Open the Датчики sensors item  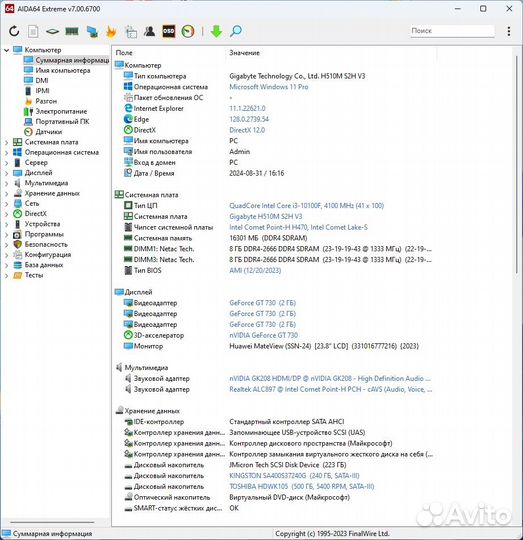coord(43,132)
